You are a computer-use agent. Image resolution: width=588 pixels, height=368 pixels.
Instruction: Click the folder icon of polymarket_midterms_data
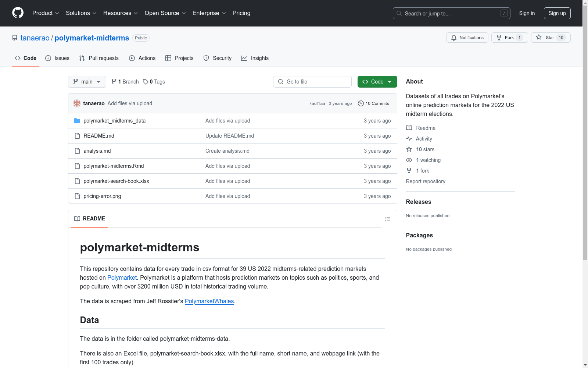pos(77,121)
